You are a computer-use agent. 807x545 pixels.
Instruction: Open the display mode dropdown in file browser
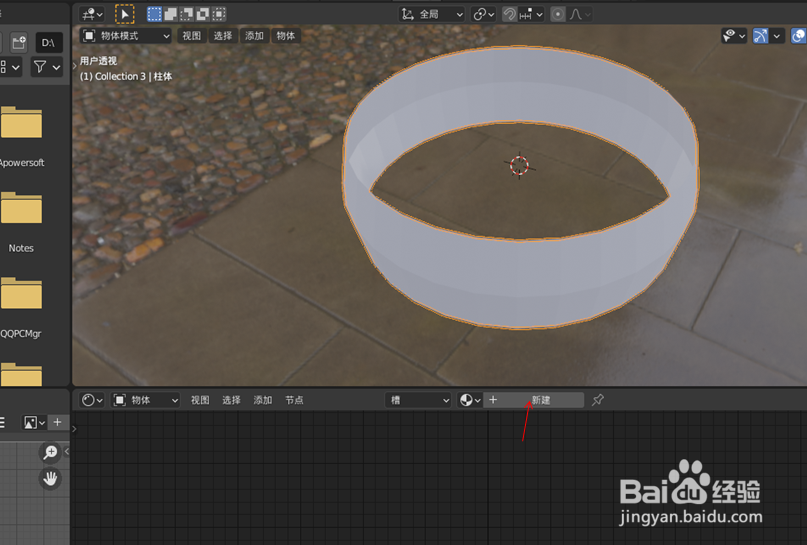(x=10, y=67)
